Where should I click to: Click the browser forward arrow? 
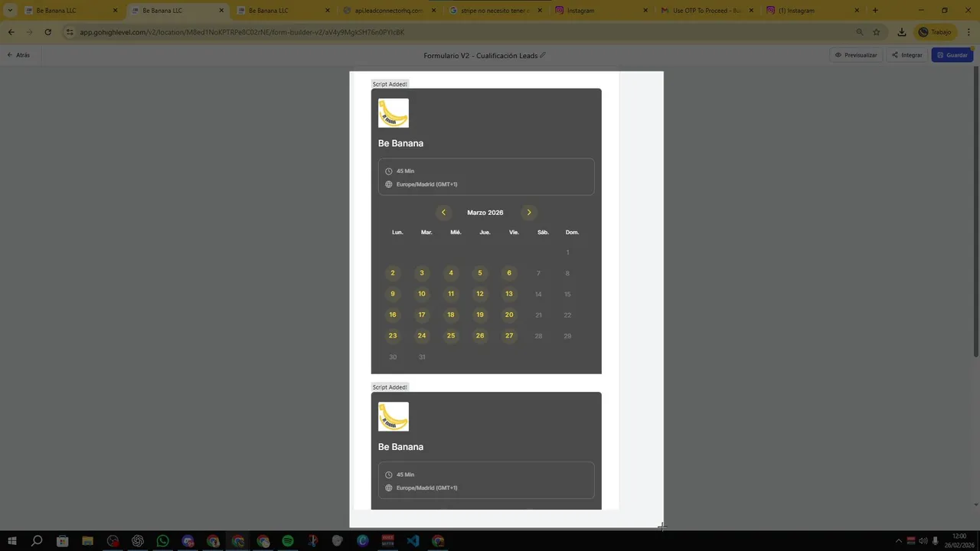[29, 32]
